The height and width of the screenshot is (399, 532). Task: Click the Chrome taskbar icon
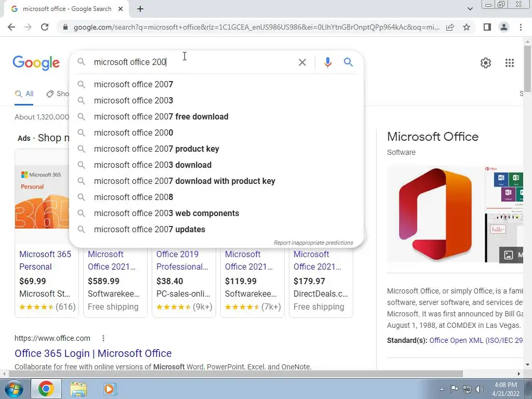(x=46, y=389)
